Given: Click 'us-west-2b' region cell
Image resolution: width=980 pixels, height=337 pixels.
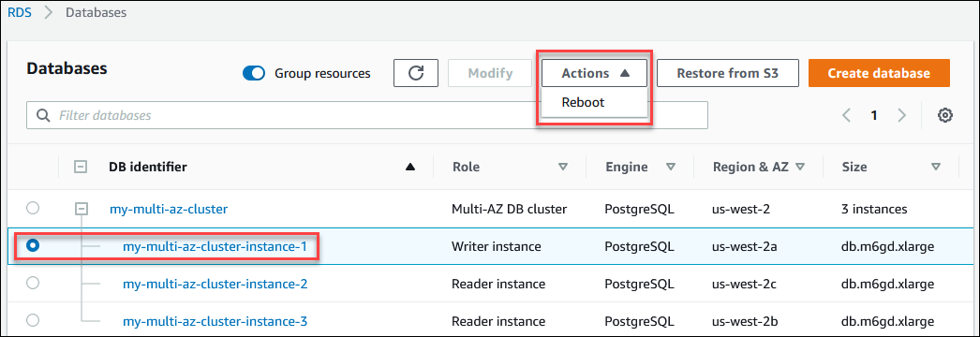Looking at the screenshot, I should coord(744,321).
